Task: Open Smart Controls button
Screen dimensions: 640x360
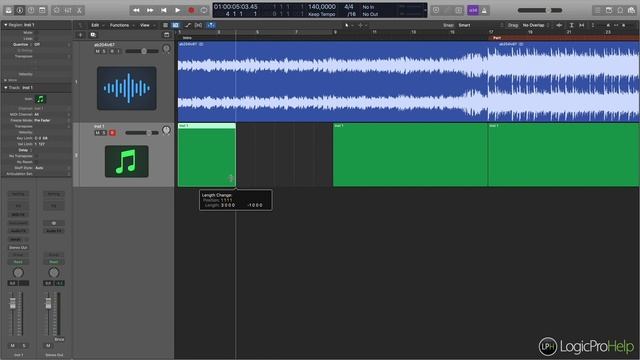Action: click(x=57, y=10)
